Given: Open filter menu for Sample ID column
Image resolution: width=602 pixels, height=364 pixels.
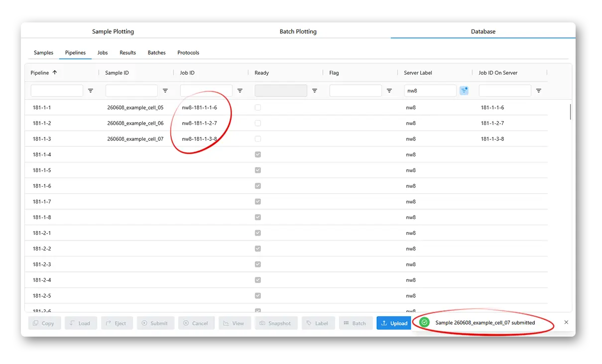Looking at the screenshot, I should (x=165, y=91).
